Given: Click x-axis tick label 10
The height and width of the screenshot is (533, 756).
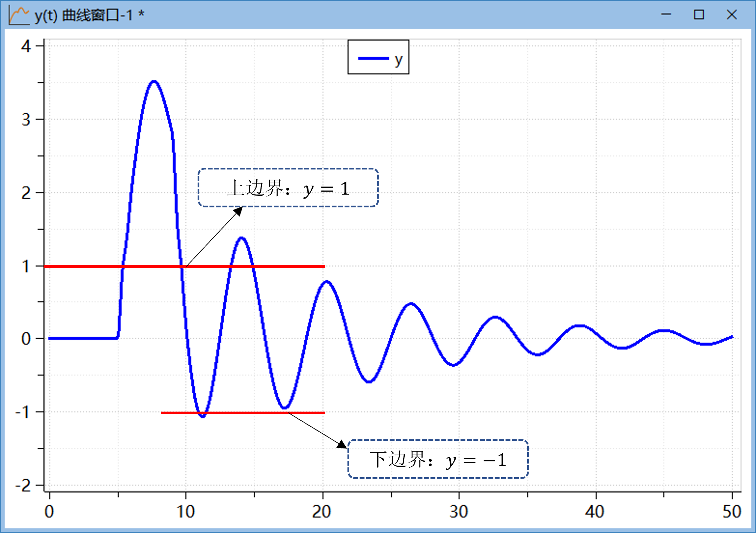Looking at the screenshot, I should click(185, 512).
